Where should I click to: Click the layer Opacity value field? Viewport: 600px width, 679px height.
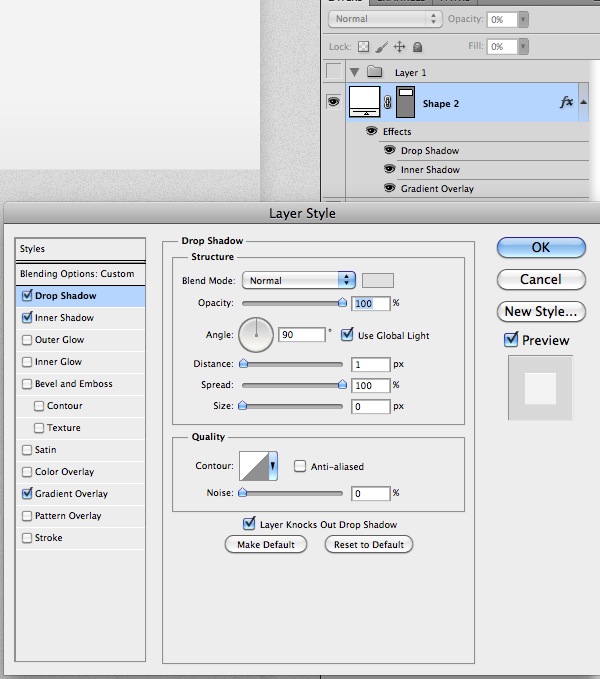pyautogui.click(x=503, y=19)
